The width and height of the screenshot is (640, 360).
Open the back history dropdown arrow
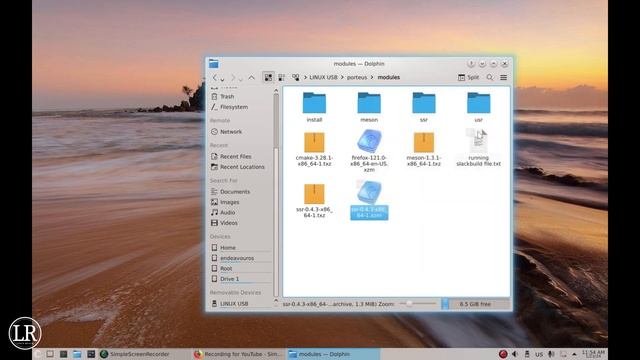point(222,79)
